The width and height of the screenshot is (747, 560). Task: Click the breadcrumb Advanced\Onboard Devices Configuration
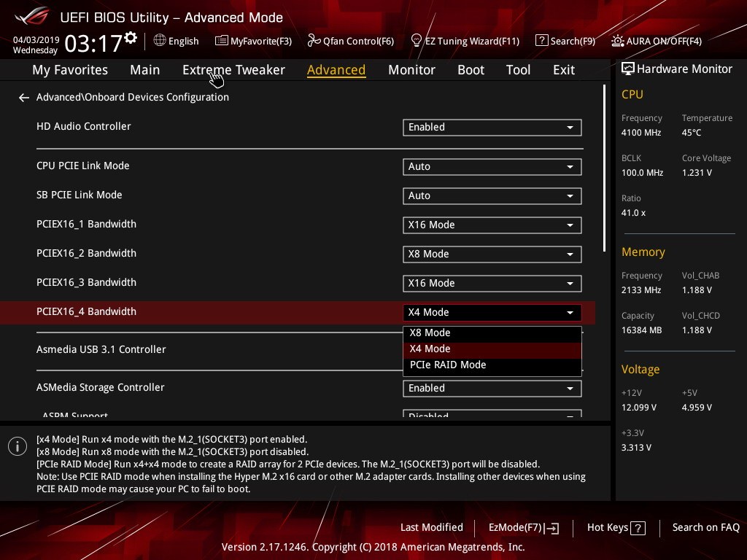[133, 97]
